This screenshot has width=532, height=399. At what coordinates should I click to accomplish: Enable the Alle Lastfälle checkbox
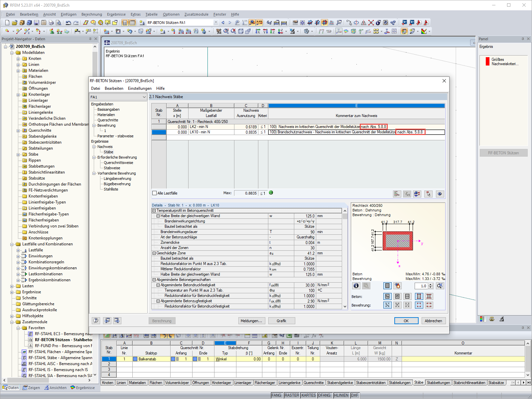[154, 193]
